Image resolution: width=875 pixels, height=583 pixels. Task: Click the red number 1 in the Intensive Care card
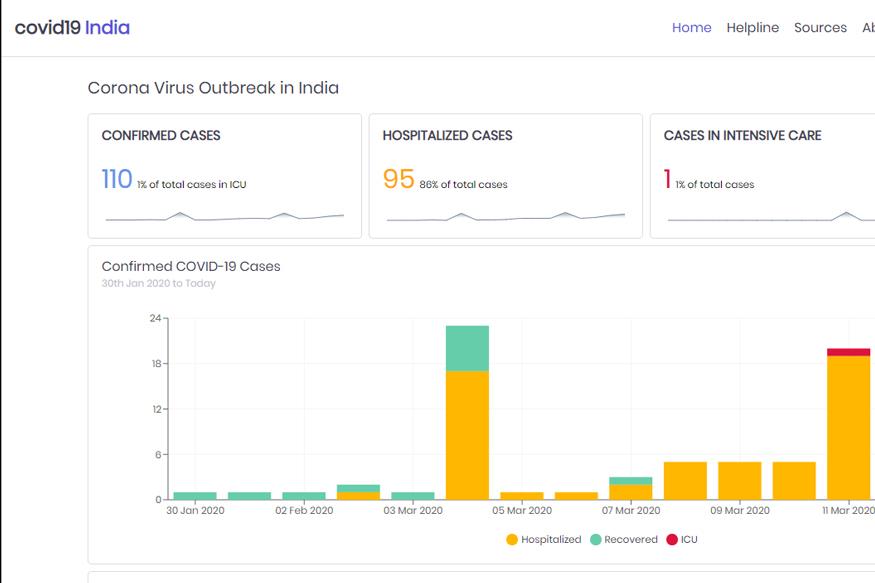point(667,179)
